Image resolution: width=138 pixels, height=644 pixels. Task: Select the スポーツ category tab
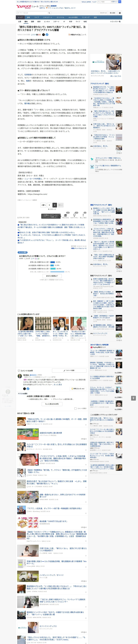tap(56, 21)
